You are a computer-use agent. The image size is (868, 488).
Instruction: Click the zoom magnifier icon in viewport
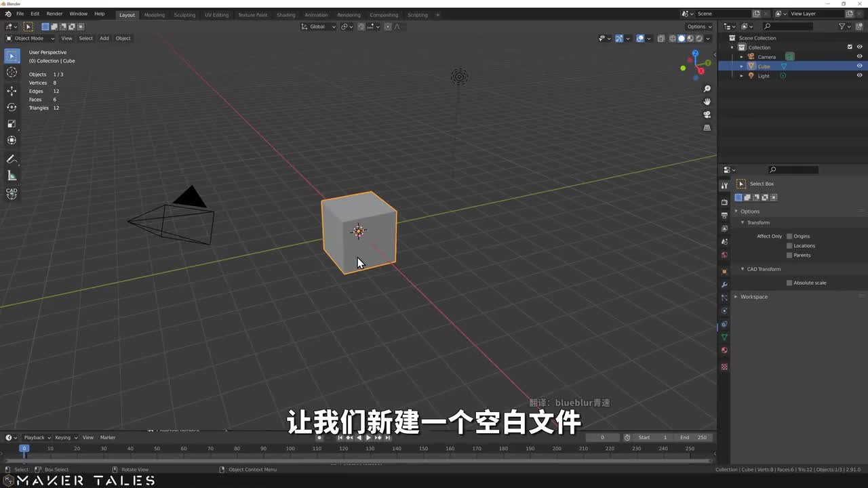707,89
